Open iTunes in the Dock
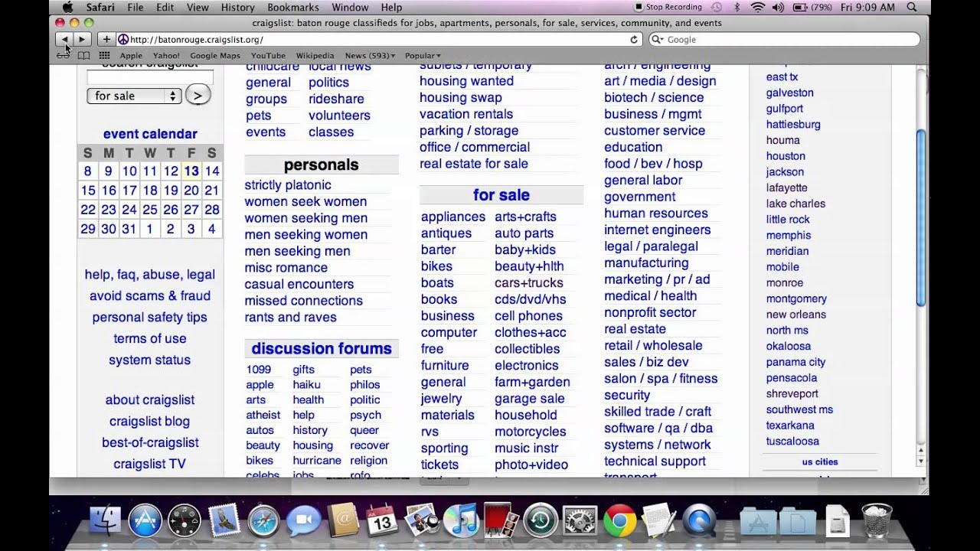Screen dimensions: 980x551 [x=461, y=521]
